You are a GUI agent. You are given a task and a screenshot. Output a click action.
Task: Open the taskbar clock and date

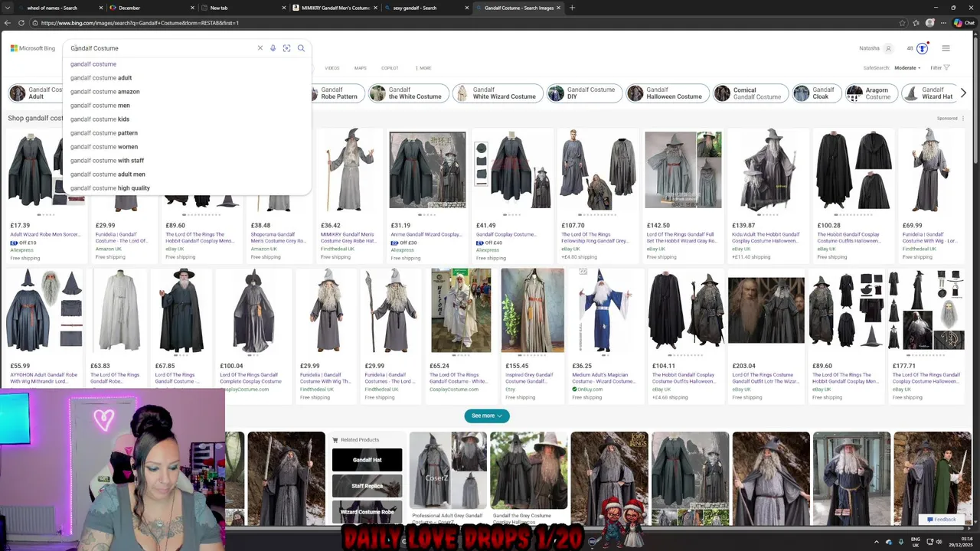pyautogui.click(x=960, y=542)
